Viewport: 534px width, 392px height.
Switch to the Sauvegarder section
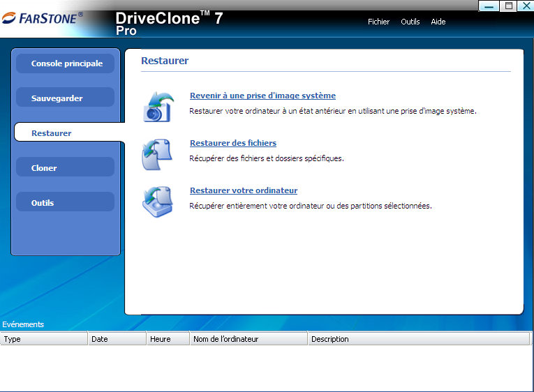(x=65, y=98)
